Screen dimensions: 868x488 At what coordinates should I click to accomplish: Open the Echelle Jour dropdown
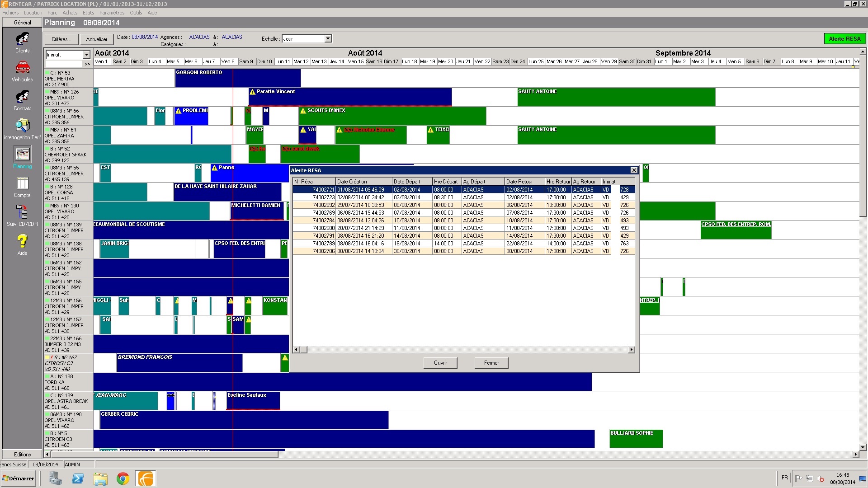(328, 39)
